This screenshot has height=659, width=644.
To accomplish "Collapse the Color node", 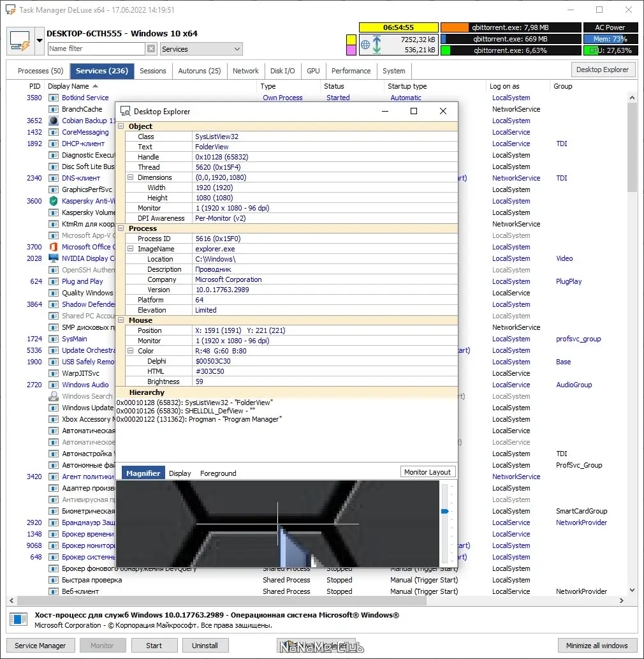I will pyautogui.click(x=131, y=351).
